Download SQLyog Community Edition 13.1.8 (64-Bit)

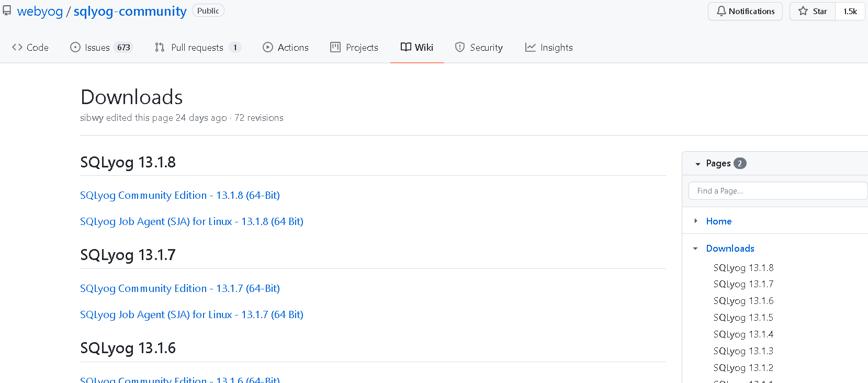[x=180, y=195]
